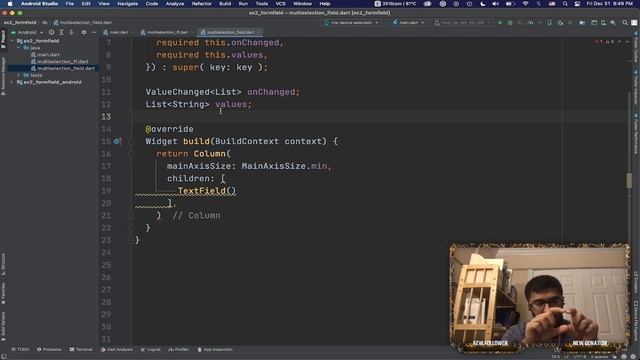Click the Wi-Fi icon in macOS menu bar

tap(526, 4)
